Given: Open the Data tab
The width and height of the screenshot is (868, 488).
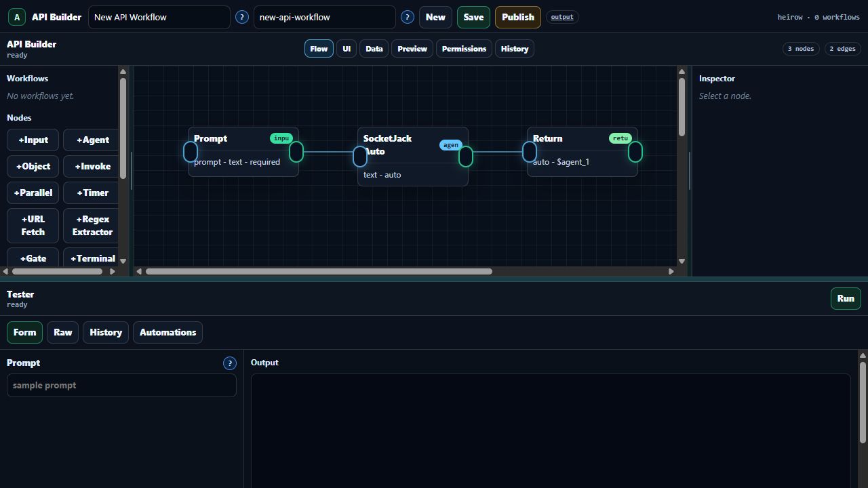Looking at the screenshot, I should click(374, 49).
